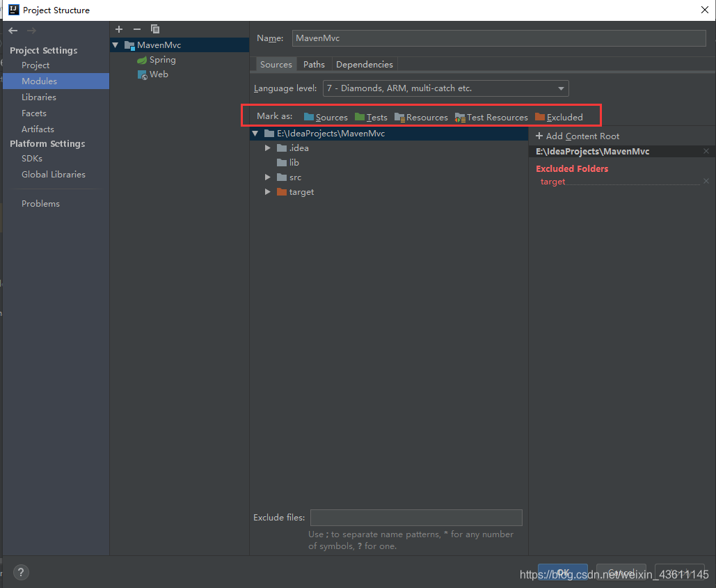Image resolution: width=716 pixels, height=588 pixels.
Task: Remove selected module with minus icon
Action: pos(137,29)
